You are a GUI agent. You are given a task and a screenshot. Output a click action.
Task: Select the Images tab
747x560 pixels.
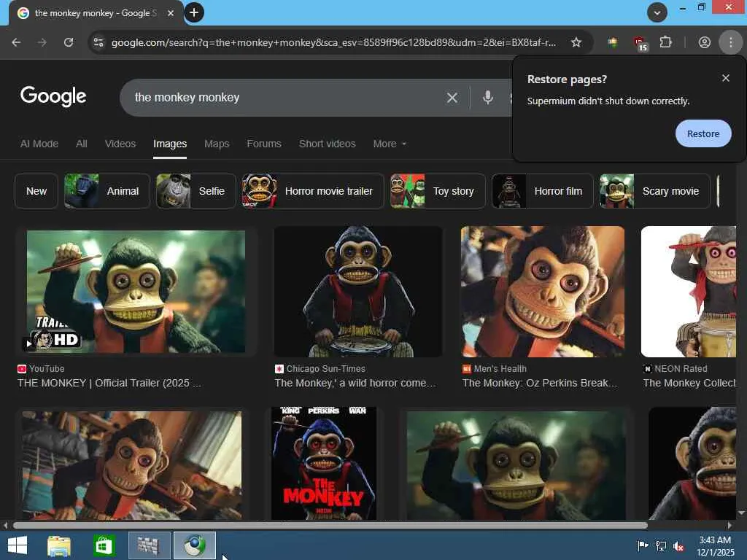[x=170, y=144]
